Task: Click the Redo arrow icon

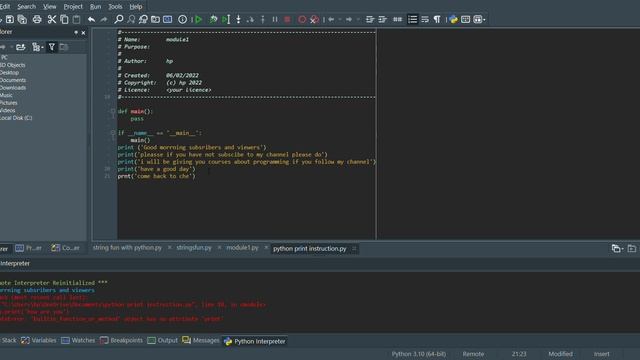Action: (104, 19)
